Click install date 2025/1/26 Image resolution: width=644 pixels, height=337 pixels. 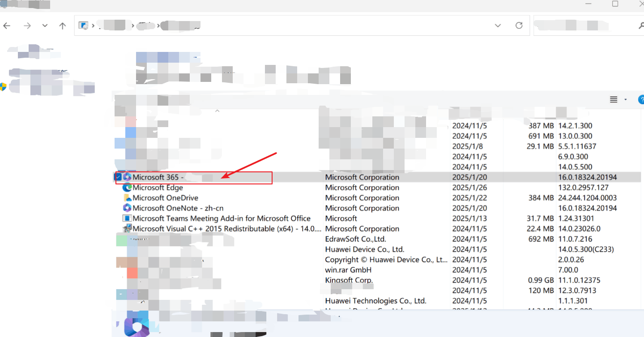pos(469,188)
